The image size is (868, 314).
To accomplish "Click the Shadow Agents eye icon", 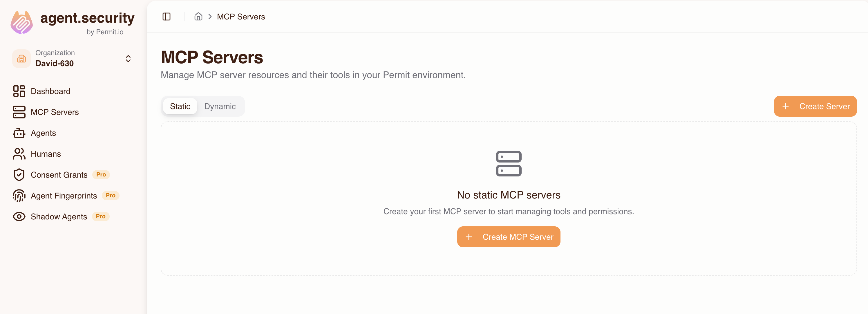I will click(x=19, y=216).
